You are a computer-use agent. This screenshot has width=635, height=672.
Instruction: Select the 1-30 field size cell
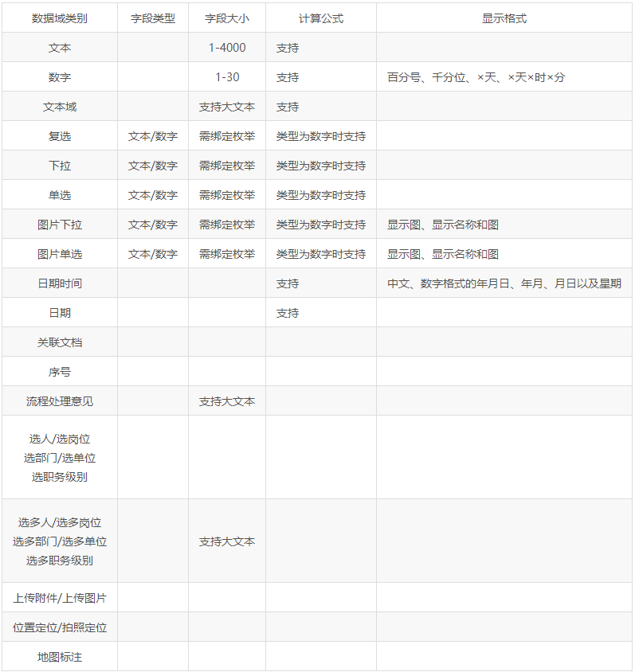pyautogui.click(x=227, y=77)
